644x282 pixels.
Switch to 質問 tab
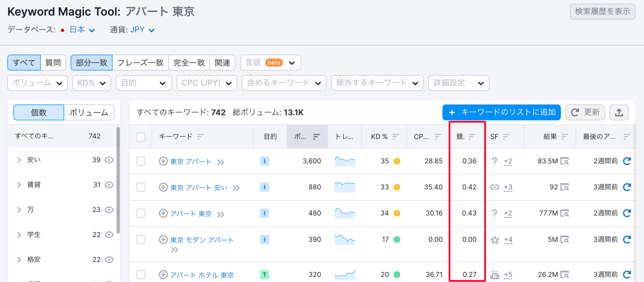pos(53,63)
